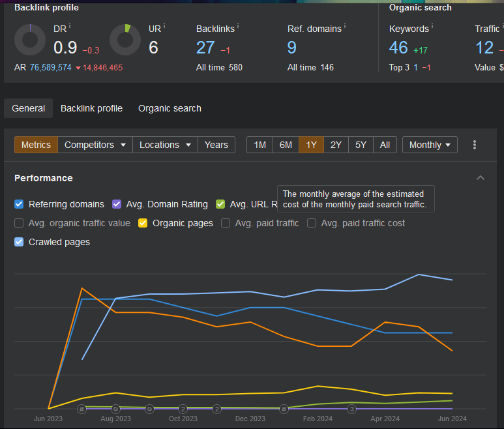The image size is (504, 429).
Task: Open the three-dot more options menu
Action: [475, 145]
